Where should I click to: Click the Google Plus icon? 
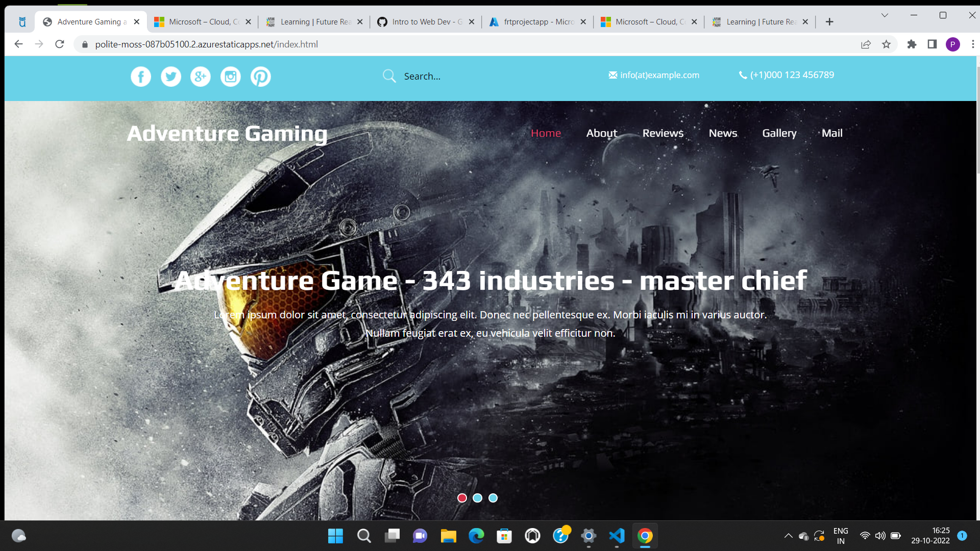(201, 77)
